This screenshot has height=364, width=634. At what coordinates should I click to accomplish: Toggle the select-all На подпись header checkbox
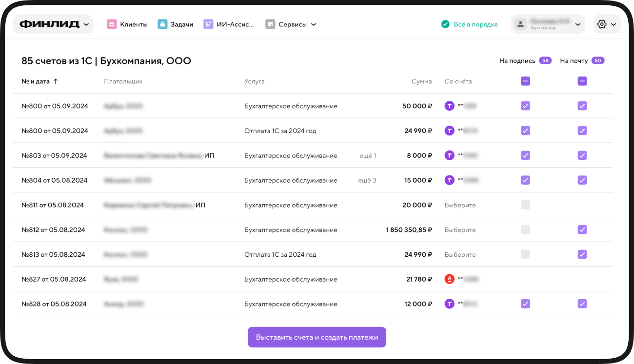tap(525, 81)
